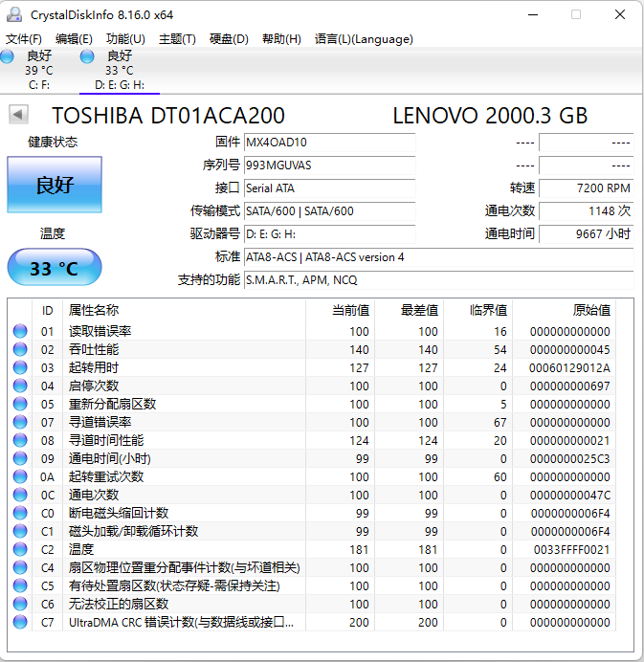Click the 最差值 column header

point(409,310)
